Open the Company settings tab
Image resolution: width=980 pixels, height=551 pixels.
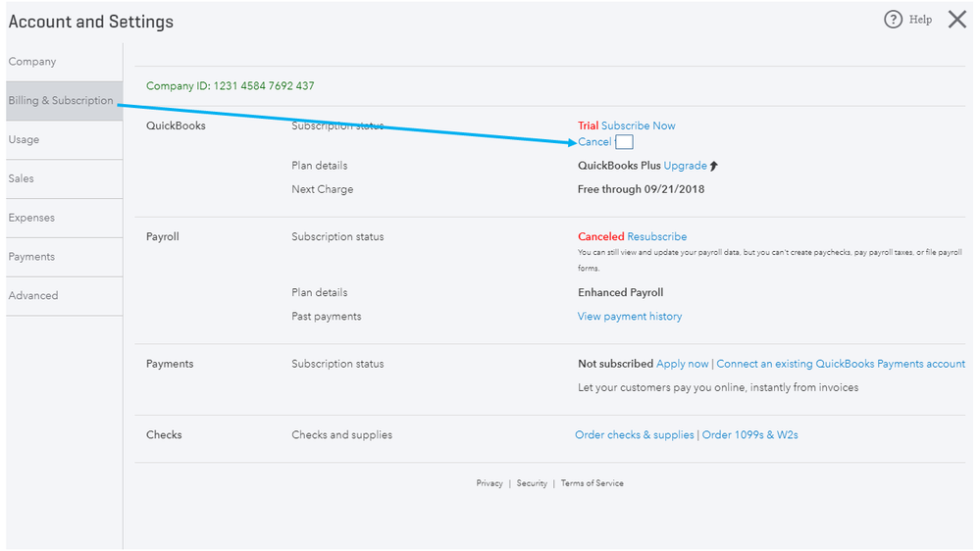(32, 62)
